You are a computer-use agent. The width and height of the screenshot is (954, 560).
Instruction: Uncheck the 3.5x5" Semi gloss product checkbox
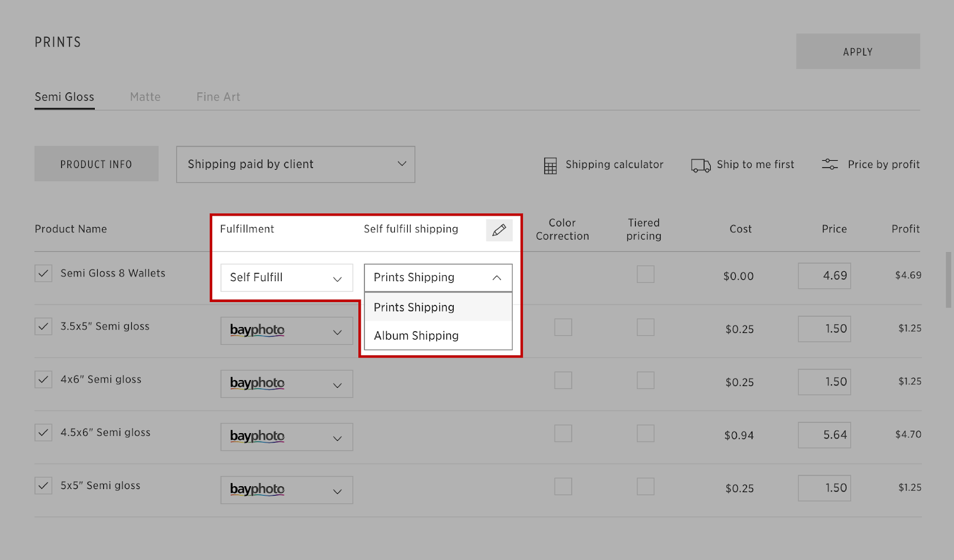44,326
